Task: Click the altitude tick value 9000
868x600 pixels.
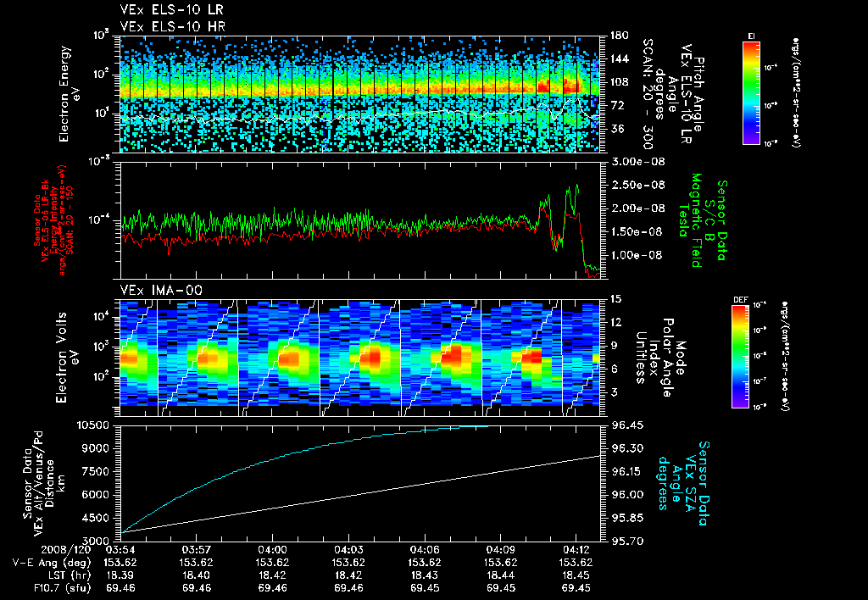Action: point(95,448)
